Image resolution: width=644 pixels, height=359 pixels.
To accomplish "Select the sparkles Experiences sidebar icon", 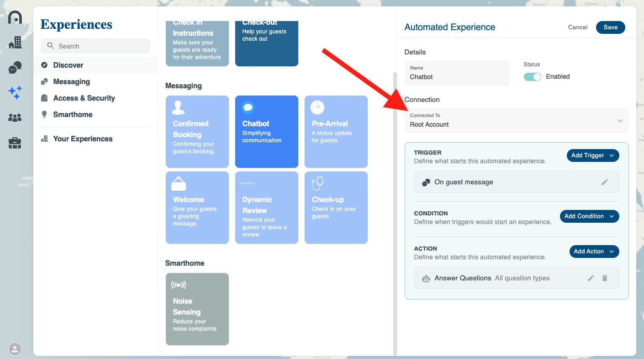I will click(15, 92).
